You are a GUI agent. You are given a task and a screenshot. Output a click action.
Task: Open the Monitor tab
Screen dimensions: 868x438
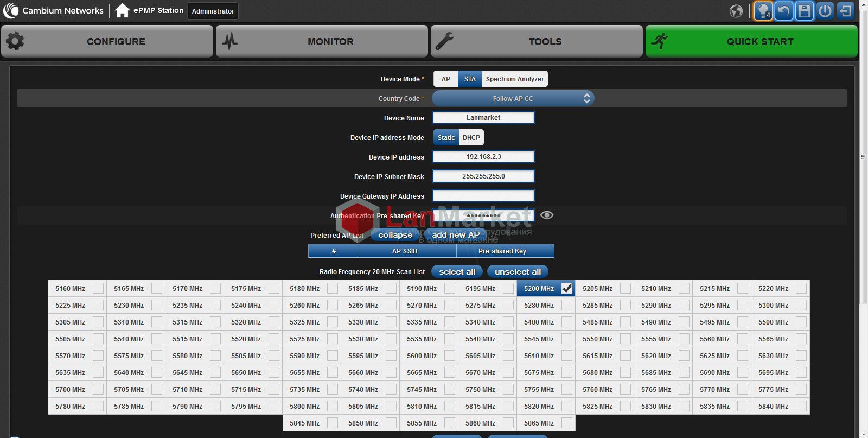tap(322, 41)
